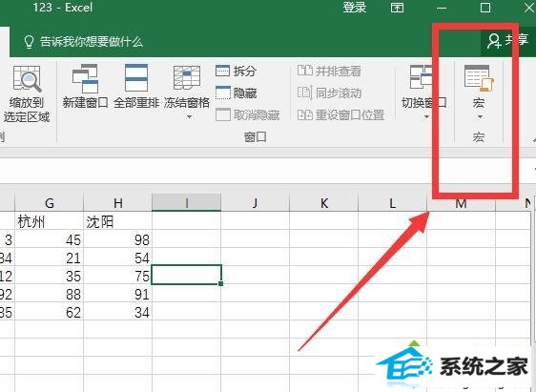This screenshot has width=536, height=392.
Task: Click the Split (拆分) button
Action: 236,71
